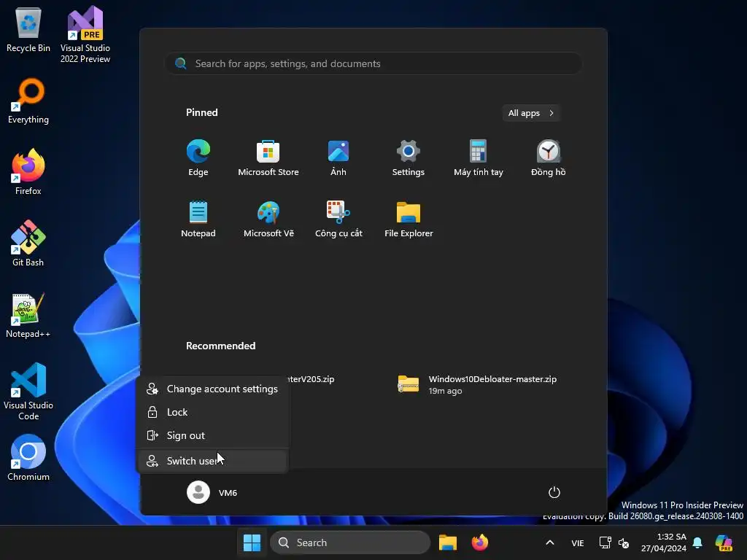Click the taskbar Search box
Viewport: 747px width, 560px height.
350,542
